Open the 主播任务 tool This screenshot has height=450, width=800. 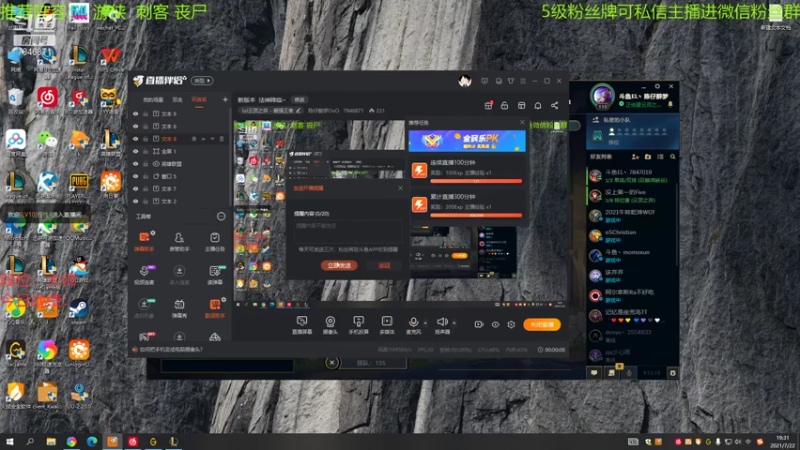215,242
